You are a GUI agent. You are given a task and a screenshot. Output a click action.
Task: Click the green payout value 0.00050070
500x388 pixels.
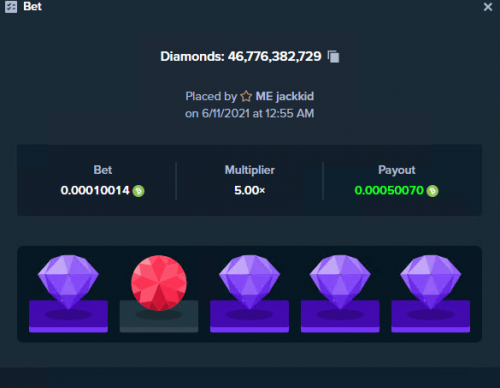(389, 191)
